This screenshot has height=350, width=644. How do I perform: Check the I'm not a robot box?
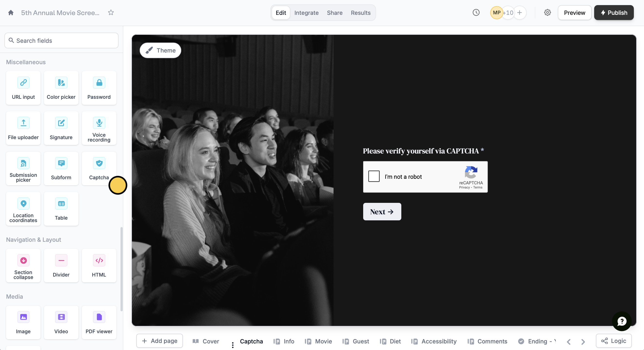374,176
